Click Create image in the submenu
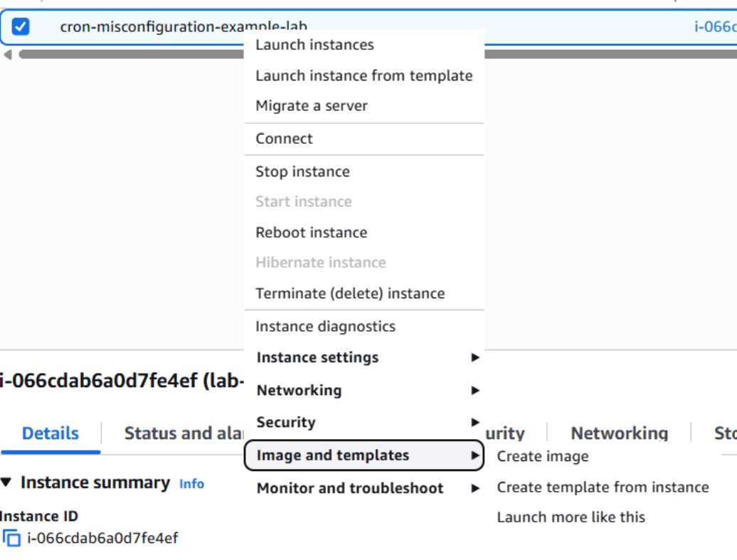 click(542, 456)
